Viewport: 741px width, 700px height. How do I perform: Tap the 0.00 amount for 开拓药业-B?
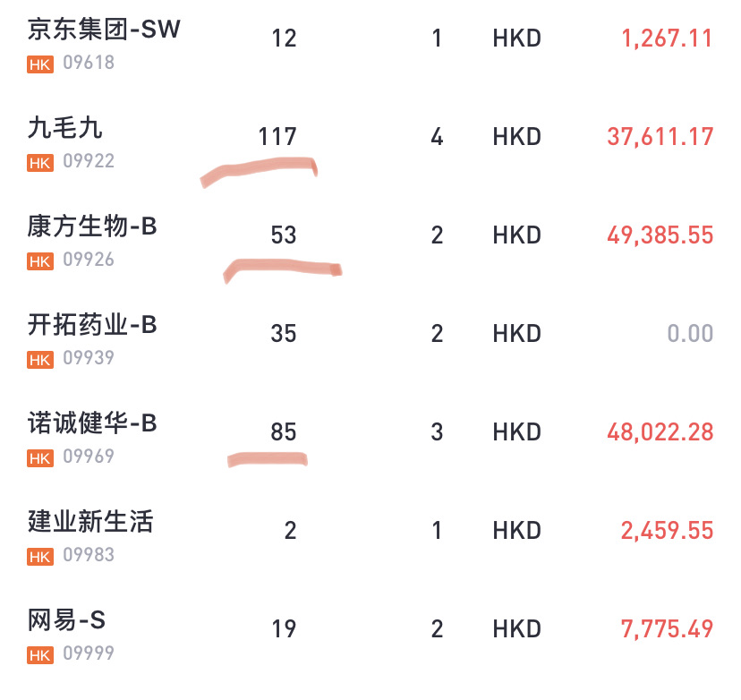(x=690, y=334)
